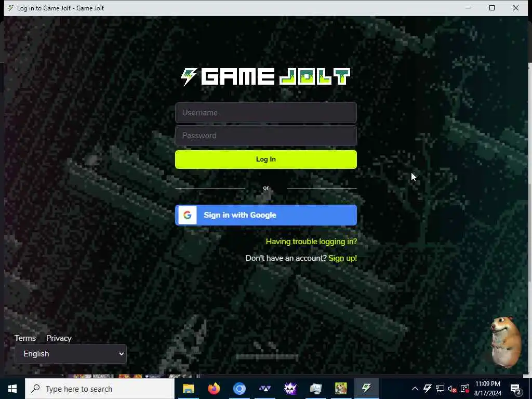The image size is (532, 399).
Task: Click the hamster mascot image
Action: (507, 342)
